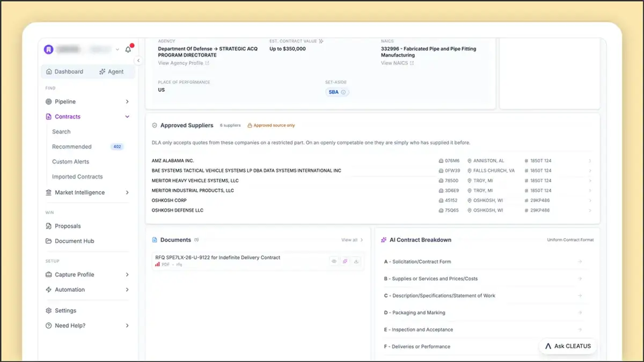644x362 pixels.
Task: Preview the RFQ document with eye icon
Action: pyautogui.click(x=334, y=261)
